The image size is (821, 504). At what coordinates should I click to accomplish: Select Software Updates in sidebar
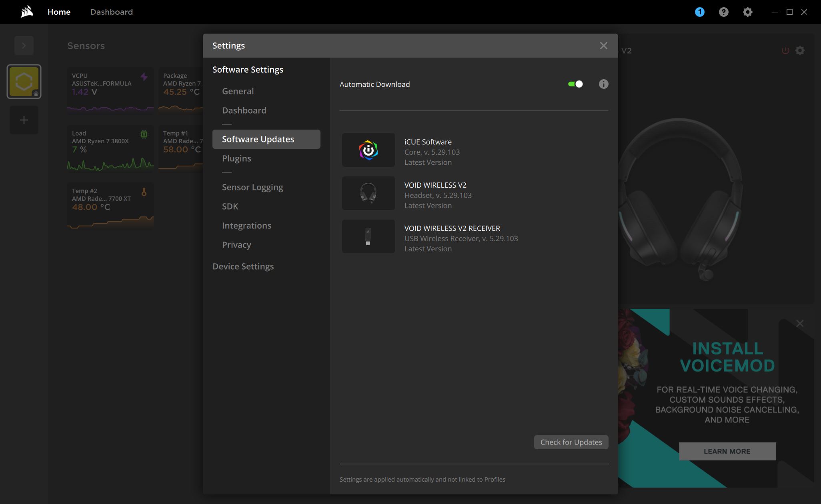pyautogui.click(x=266, y=139)
